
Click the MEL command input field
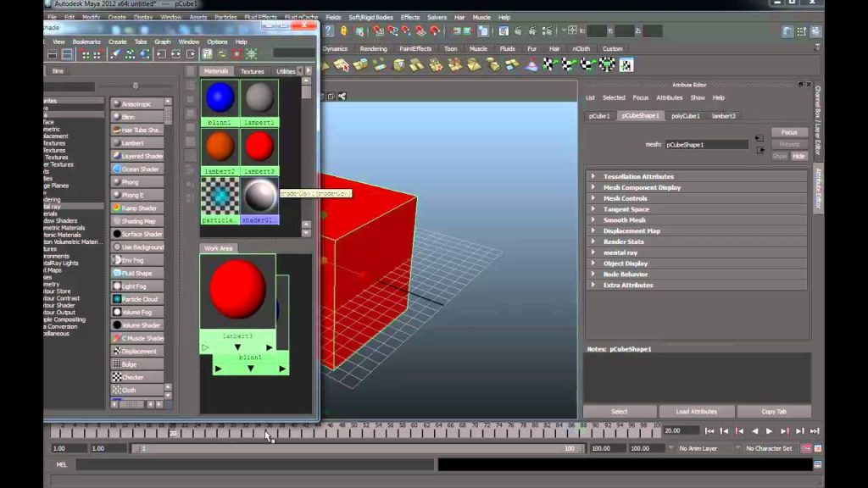tap(254, 465)
